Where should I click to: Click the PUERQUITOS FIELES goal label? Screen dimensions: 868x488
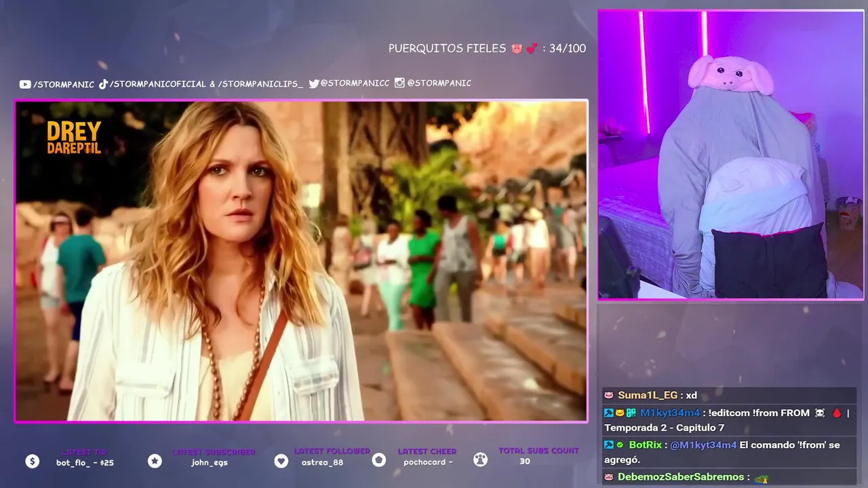pyautogui.click(x=447, y=49)
